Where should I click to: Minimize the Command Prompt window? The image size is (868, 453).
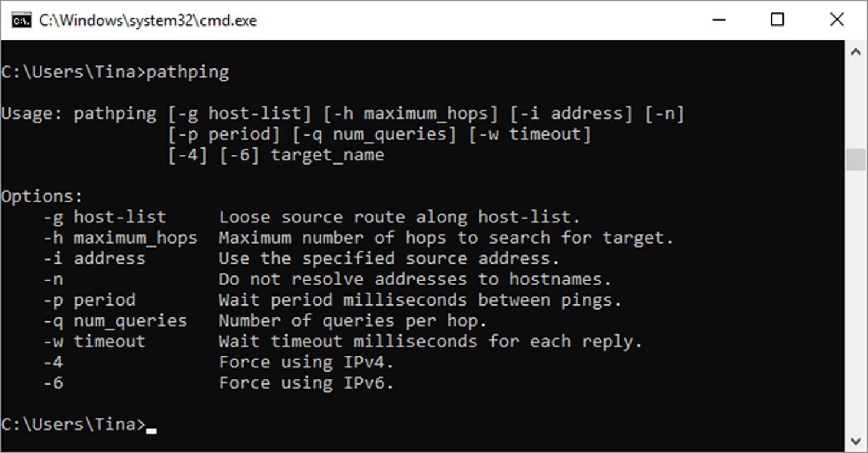(719, 19)
